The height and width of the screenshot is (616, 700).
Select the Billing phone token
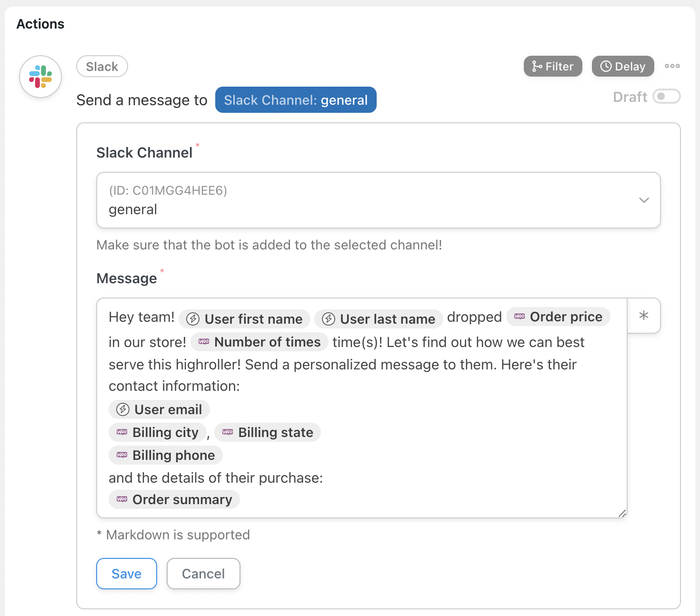tap(166, 455)
